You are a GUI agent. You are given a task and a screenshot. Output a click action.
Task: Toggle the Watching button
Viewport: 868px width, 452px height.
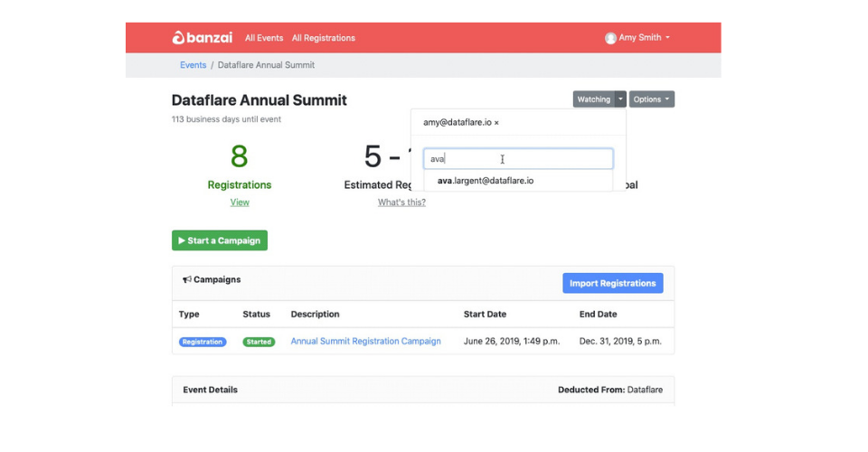point(593,99)
